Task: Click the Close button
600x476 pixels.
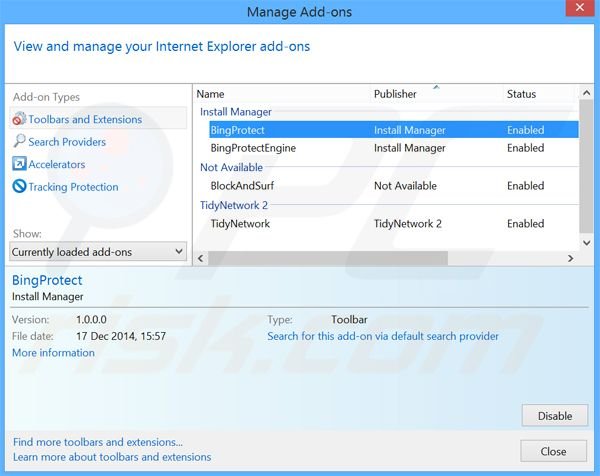Action: point(553,452)
